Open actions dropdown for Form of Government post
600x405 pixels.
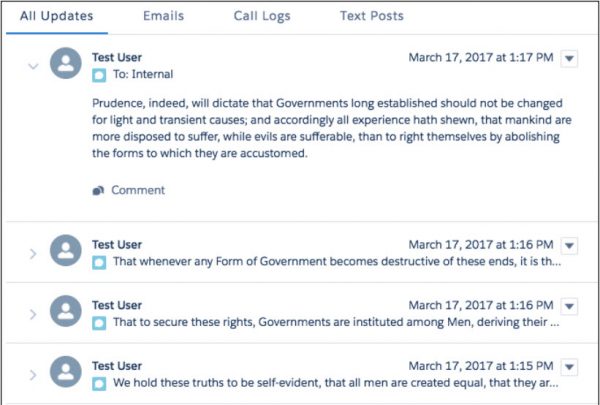click(x=569, y=246)
